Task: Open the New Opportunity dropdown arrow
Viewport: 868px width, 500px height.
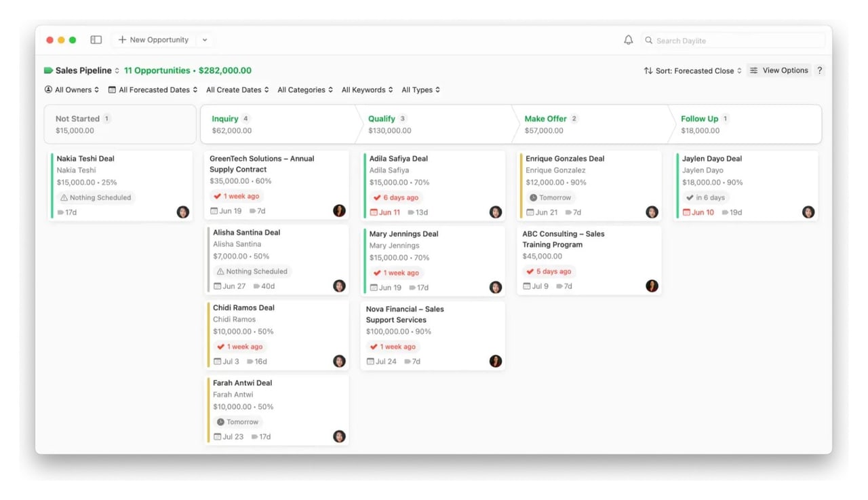Action: coord(205,40)
